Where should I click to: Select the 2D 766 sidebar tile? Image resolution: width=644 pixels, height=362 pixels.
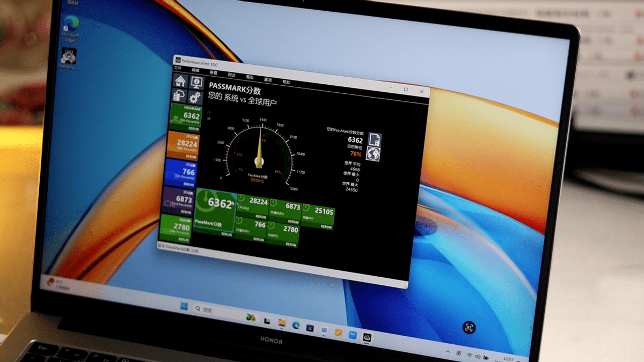pos(181,173)
